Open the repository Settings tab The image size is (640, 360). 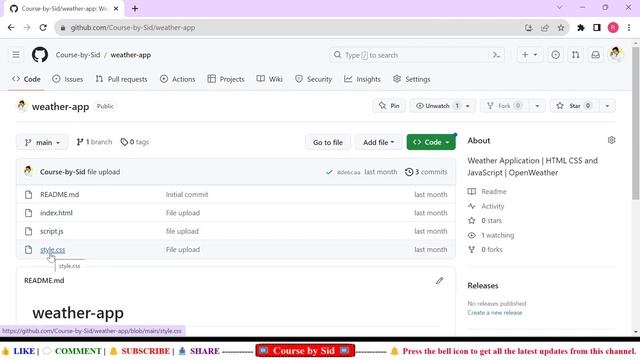411,79
